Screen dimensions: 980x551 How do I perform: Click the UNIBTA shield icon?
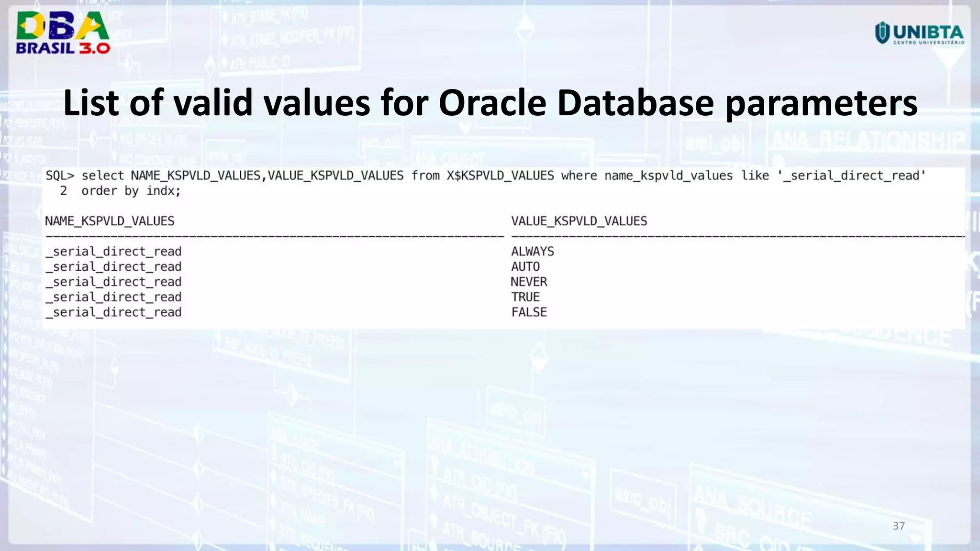click(882, 33)
